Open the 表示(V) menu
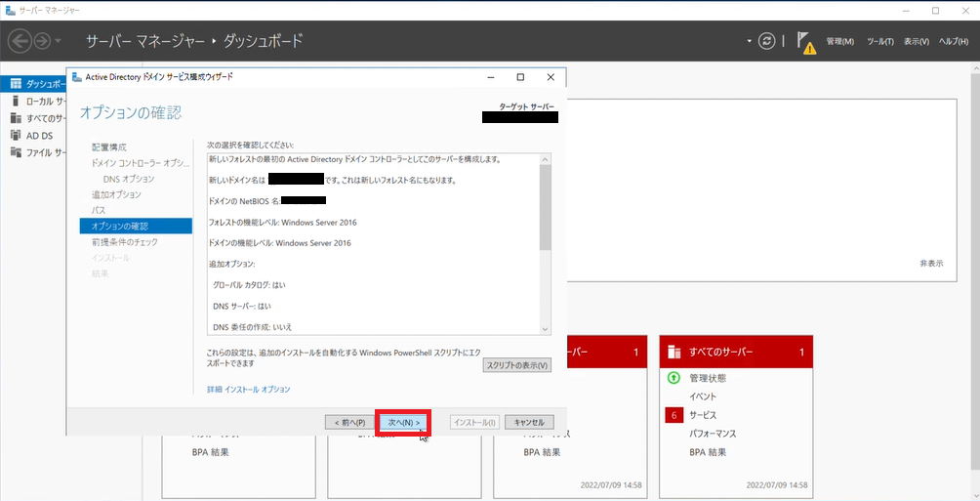The height and width of the screenshot is (501, 980). click(x=917, y=41)
